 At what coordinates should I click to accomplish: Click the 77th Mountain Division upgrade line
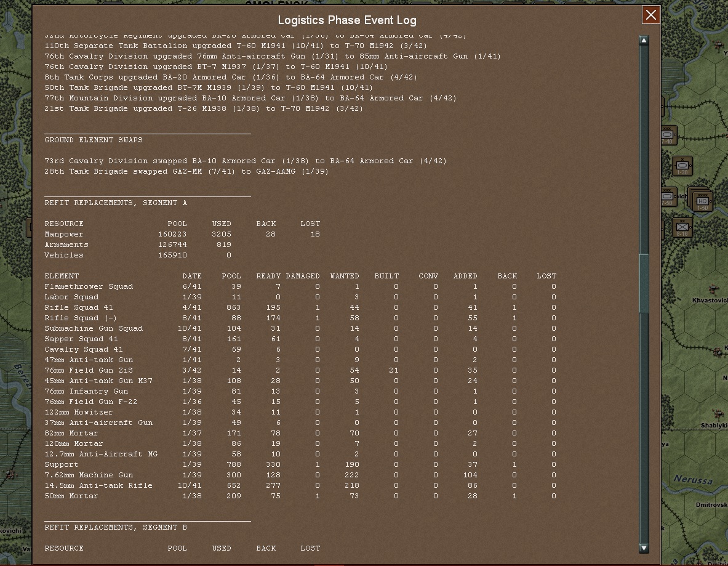(x=250, y=98)
